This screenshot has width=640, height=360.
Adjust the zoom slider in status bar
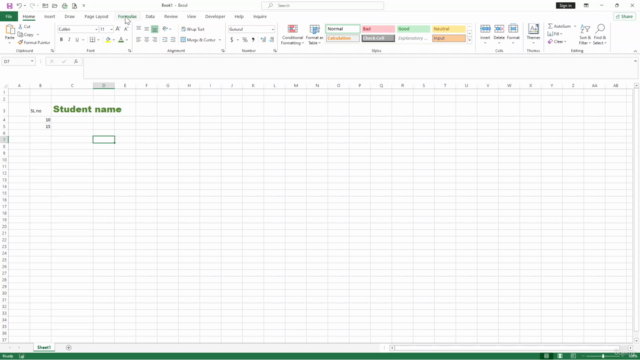[x=603, y=356]
